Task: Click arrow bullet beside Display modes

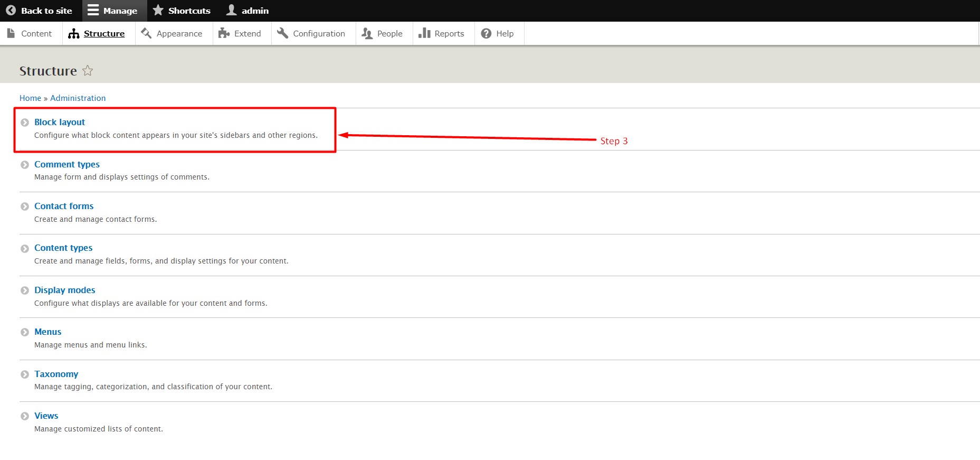Action: pyautogui.click(x=25, y=290)
